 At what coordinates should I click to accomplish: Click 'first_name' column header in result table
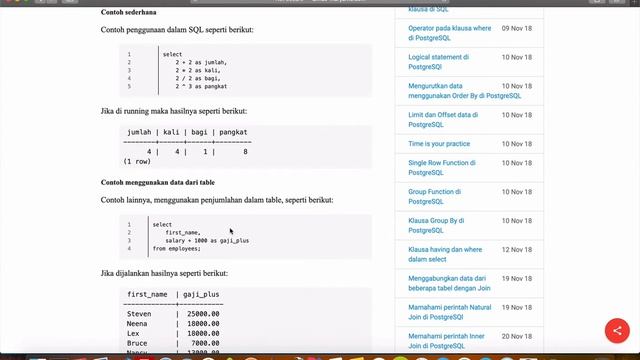click(147, 294)
